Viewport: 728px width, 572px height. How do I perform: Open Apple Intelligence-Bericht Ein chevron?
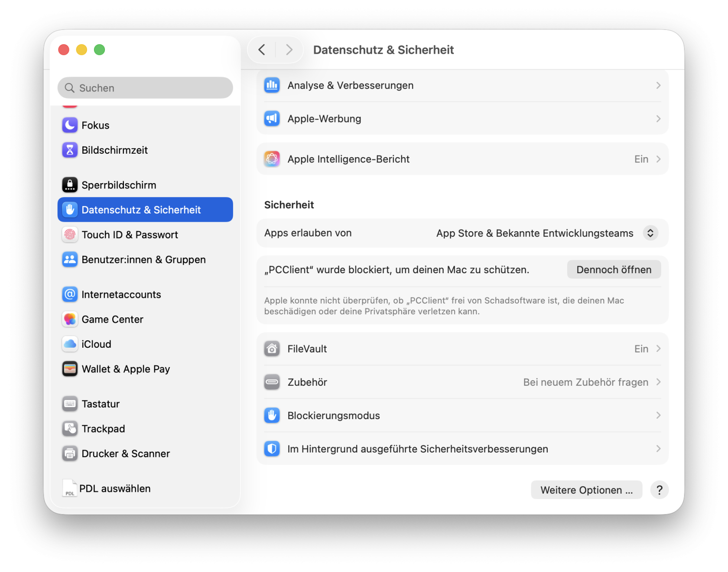point(658,159)
